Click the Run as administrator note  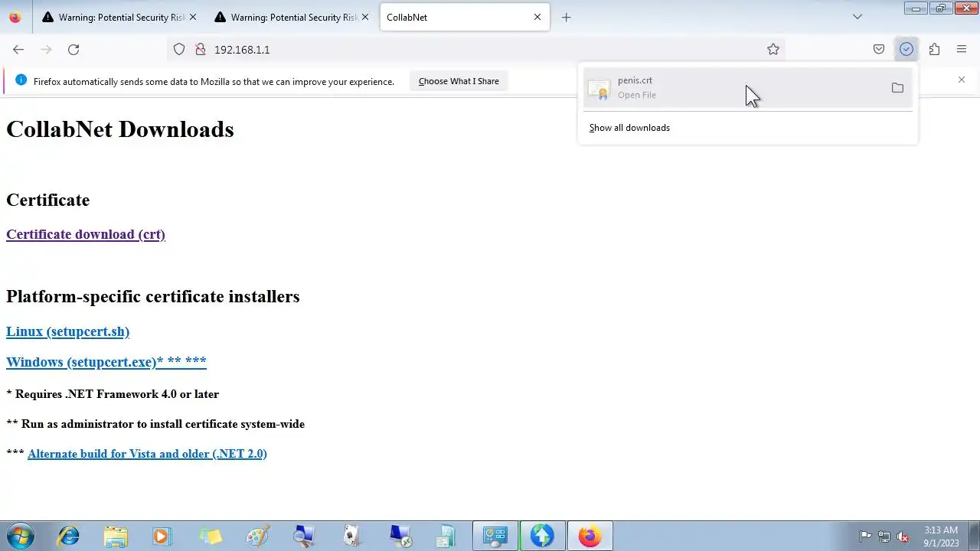[x=155, y=424]
